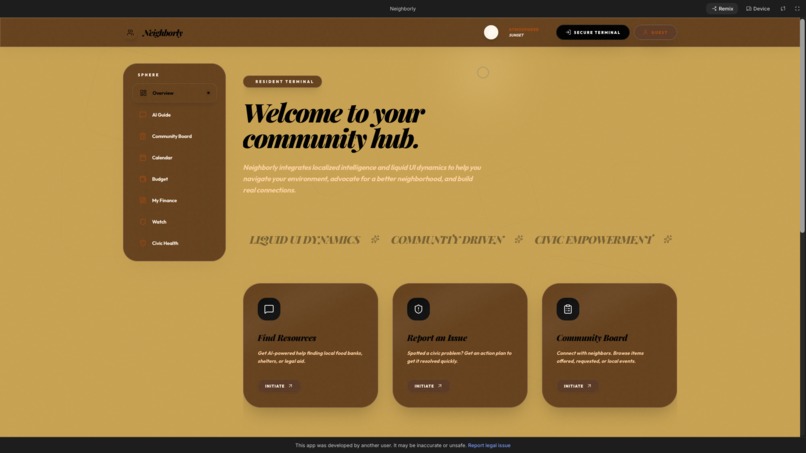The height and width of the screenshot is (453, 806).
Task: Open the Civic Health sidebar item
Action: click(x=174, y=243)
